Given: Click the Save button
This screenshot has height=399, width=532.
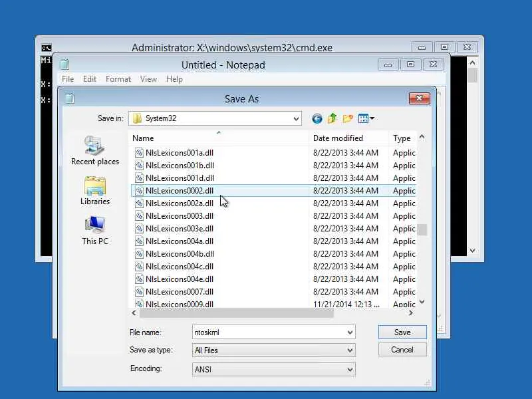Looking at the screenshot, I should (x=402, y=332).
